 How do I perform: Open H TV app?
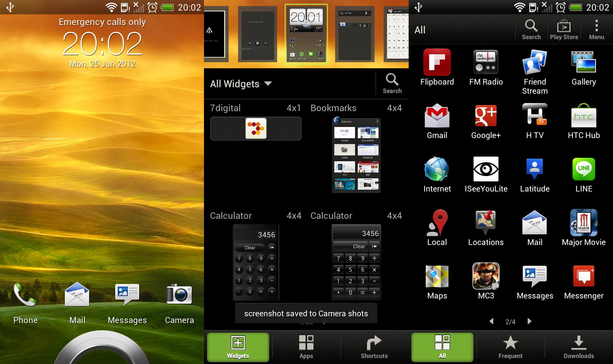tap(535, 121)
